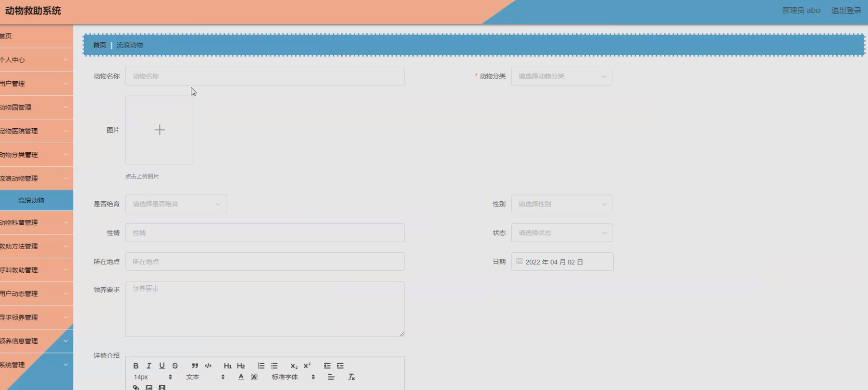Image resolution: width=868 pixels, height=390 pixels.
Task: Expand 用户管理 sidebar menu
Action: 37,84
